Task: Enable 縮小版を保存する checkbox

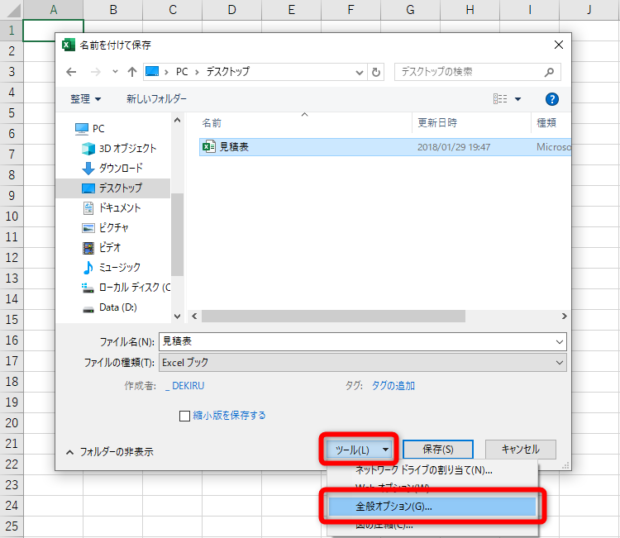Action: click(184, 416)
